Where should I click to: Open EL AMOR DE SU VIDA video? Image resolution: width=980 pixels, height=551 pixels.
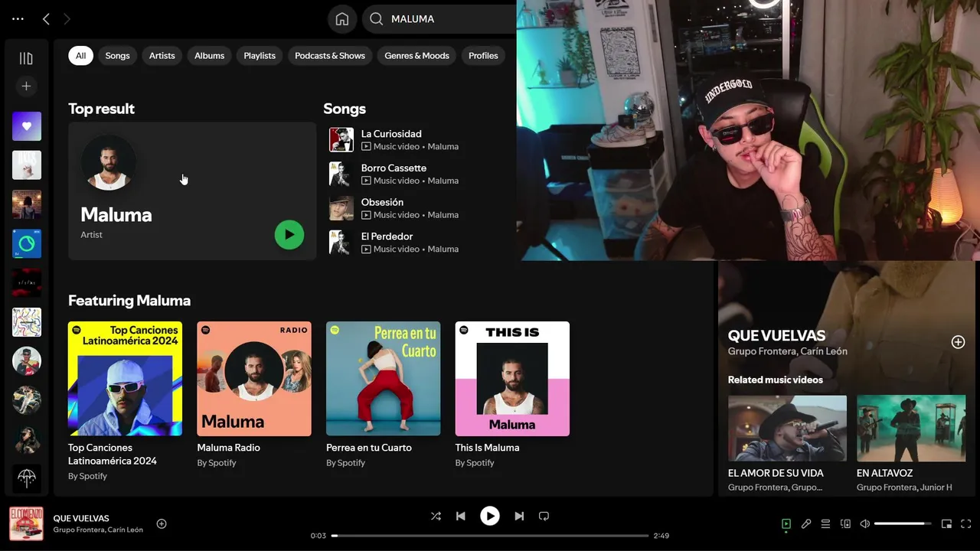click(787, 428)
